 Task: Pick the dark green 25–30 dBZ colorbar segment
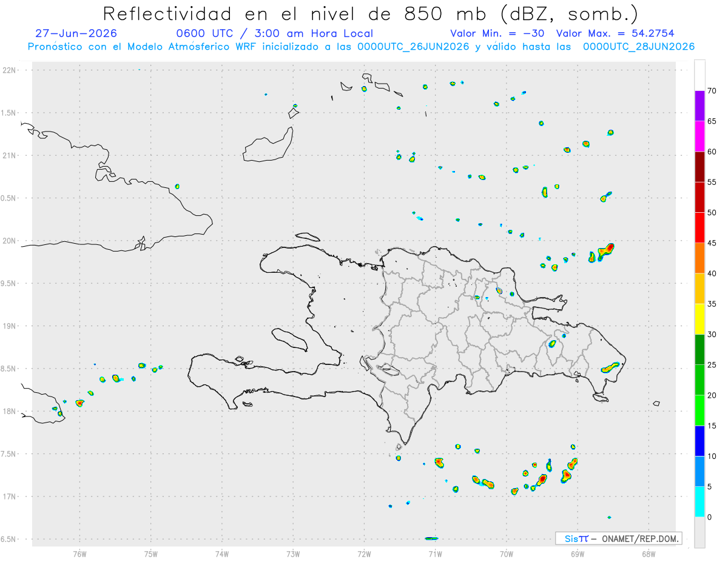point(699,350)
